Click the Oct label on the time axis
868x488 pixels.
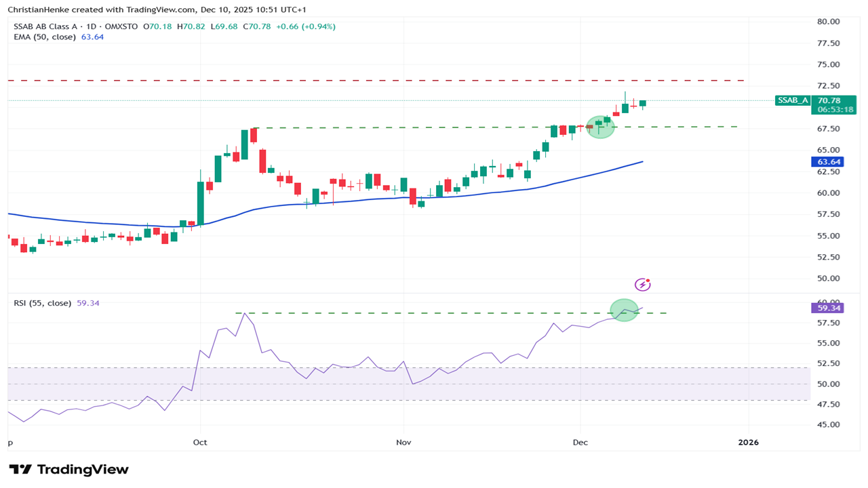tap(199, 442)
